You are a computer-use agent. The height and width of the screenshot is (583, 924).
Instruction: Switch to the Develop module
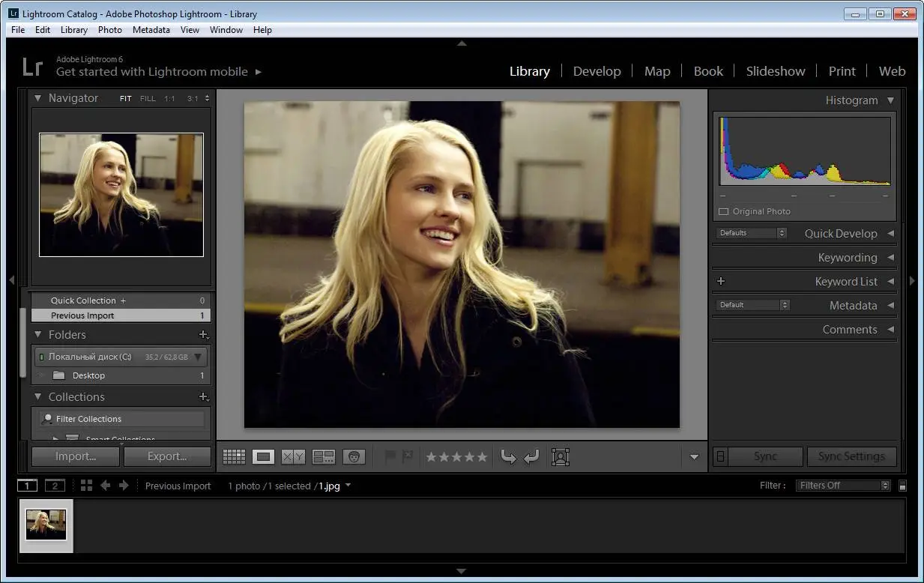597,71
